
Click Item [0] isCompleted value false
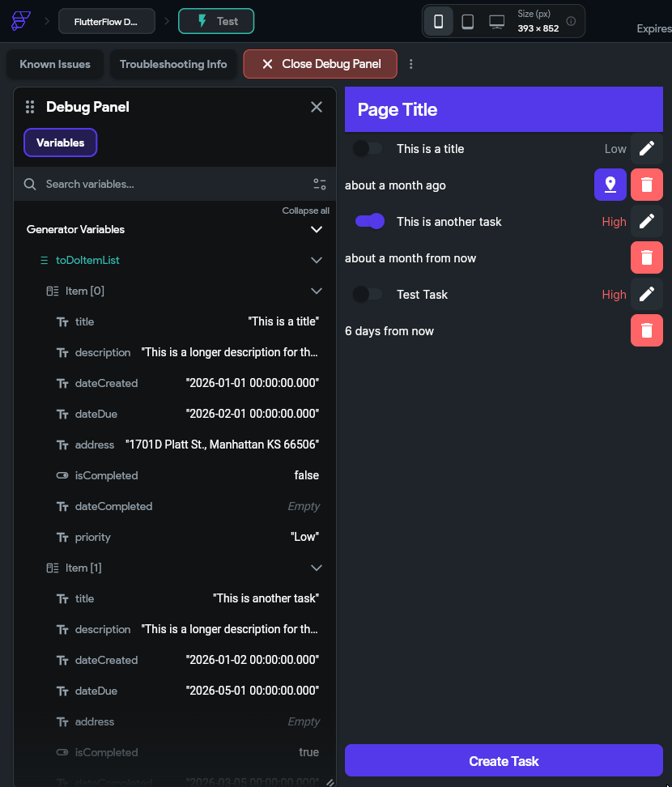click(306, 475)
